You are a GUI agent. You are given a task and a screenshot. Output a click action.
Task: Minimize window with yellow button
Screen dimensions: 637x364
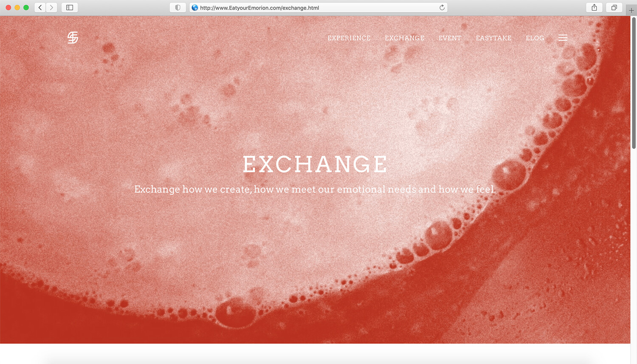pyautogui.click(x=17, y=8)
